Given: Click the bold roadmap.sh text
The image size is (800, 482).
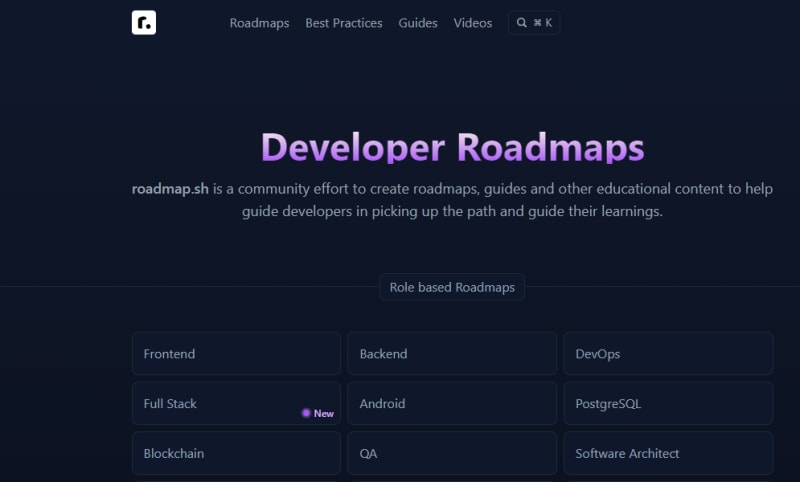Looking at the screenshot, I should click(x=170, y=189).
